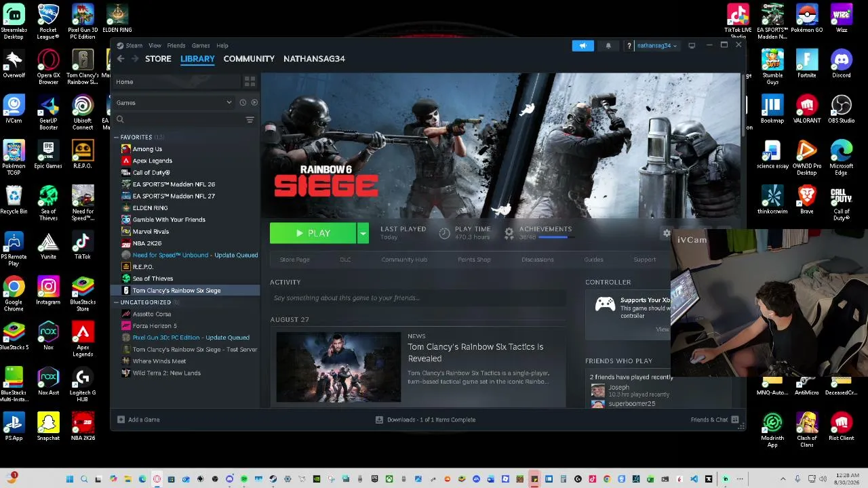Collapse the Favorites category
This screenshot has width=868, height=488.
coord(116,138)
